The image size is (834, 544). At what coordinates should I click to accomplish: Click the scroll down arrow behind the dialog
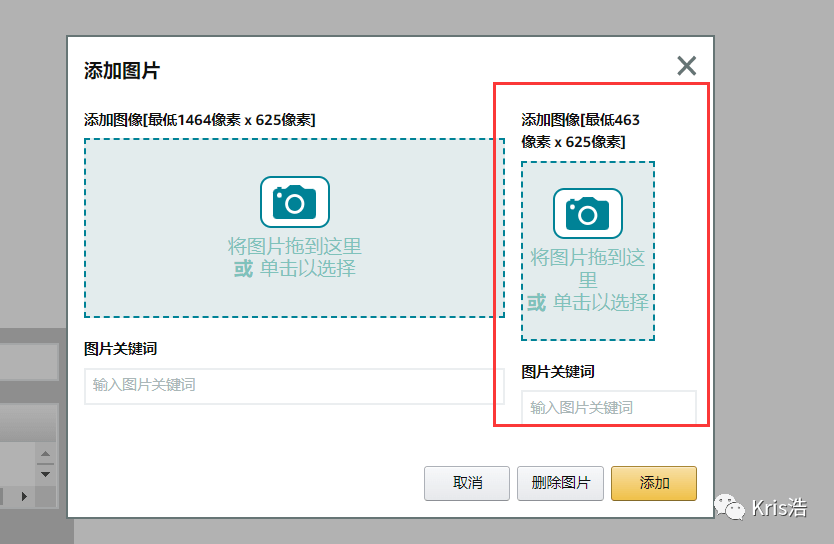pos(45,473)
